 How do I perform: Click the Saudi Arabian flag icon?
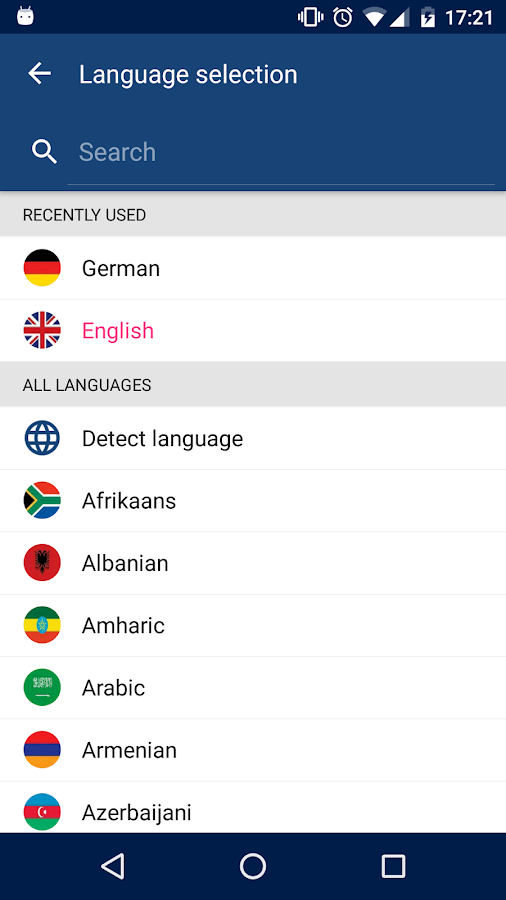(42, 687)
